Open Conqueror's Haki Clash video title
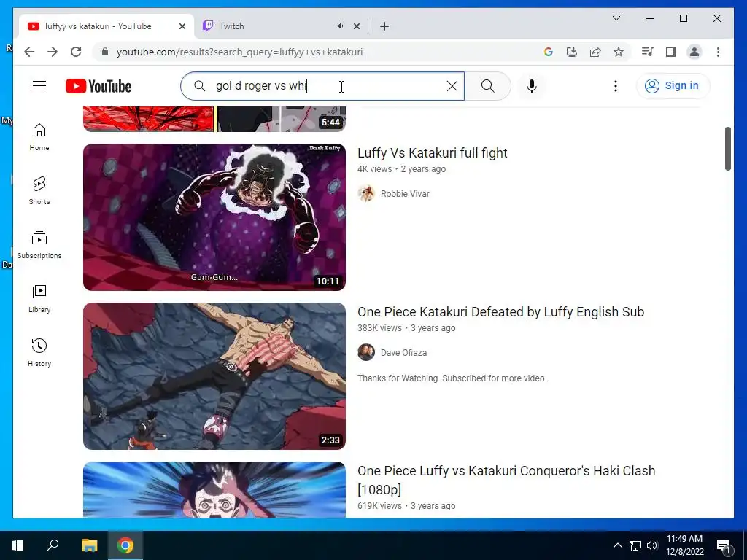 click(506, 480)
